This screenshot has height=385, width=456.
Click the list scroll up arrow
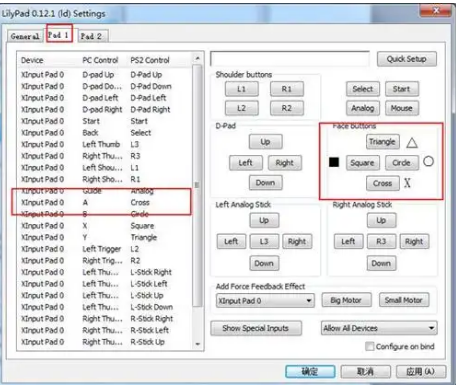click(x=197, y=59)
